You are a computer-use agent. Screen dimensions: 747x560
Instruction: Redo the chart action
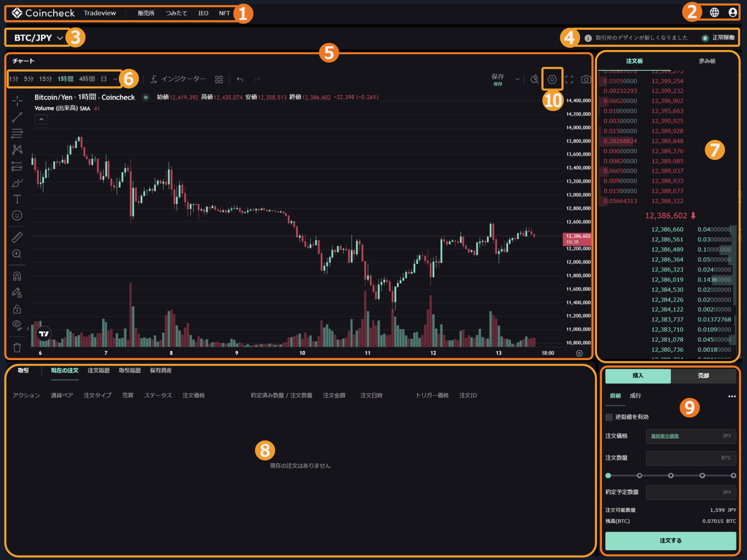pyautogui.click(x=257, y=79)
